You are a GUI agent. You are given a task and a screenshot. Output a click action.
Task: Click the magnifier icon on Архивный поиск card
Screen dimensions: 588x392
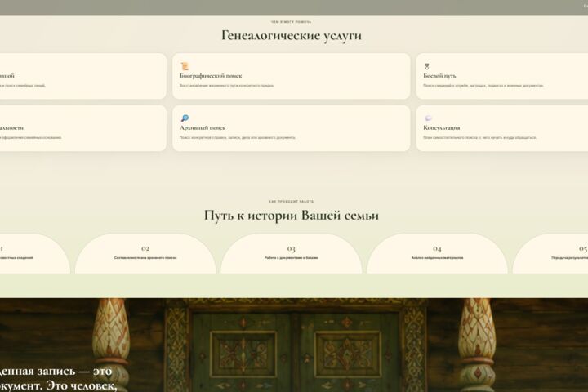(185, 118)
